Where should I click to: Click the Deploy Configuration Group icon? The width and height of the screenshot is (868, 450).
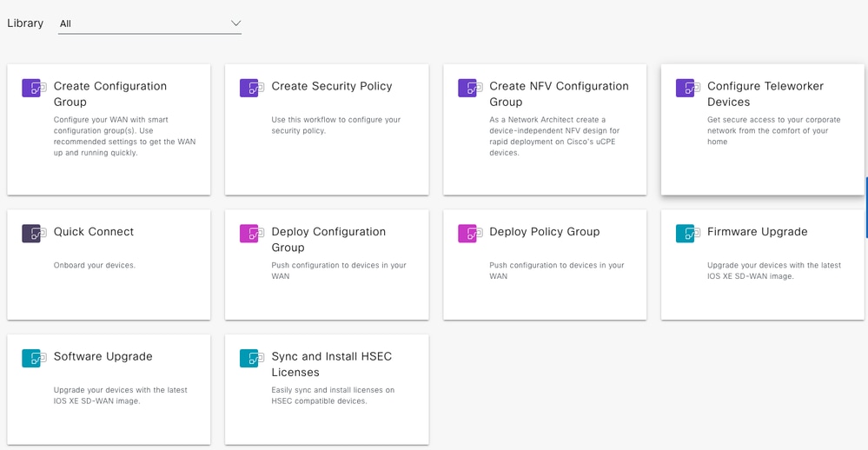coord(252,234)
